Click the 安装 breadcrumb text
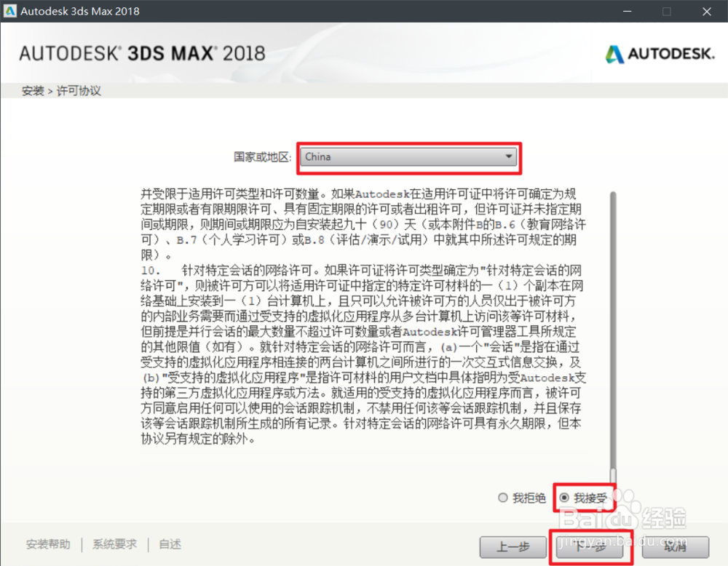 (33, 91)
